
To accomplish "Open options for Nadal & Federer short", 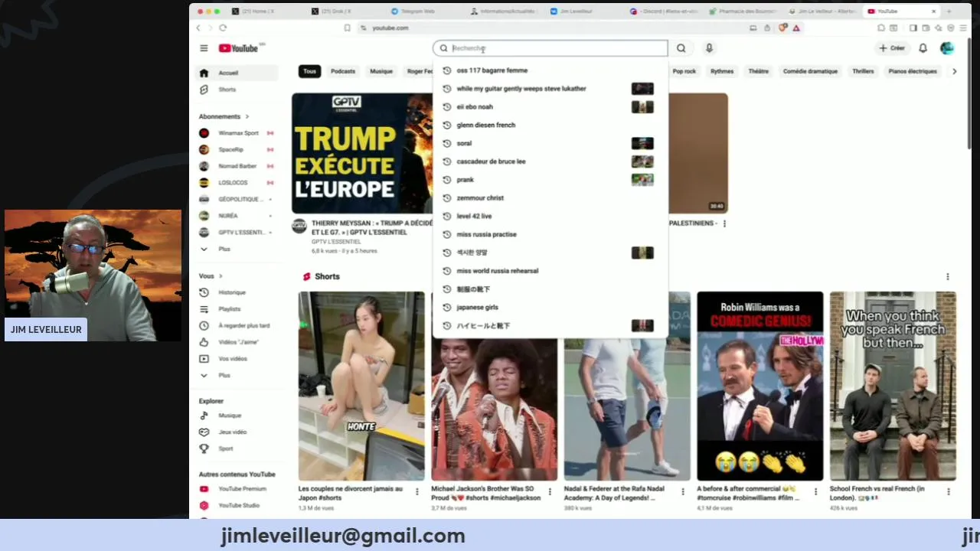I will [682, 492].
